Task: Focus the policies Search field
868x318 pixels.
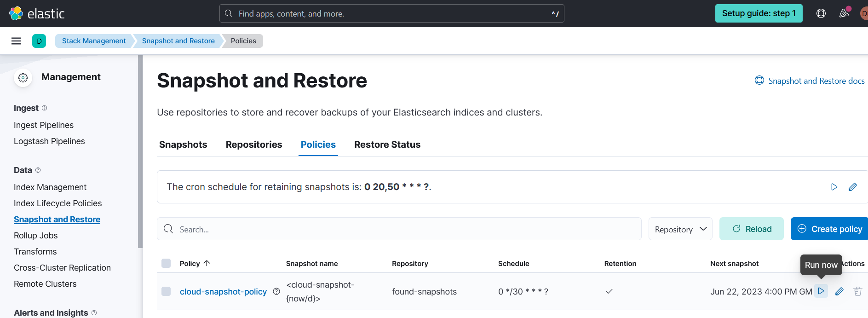Action: 399,229
